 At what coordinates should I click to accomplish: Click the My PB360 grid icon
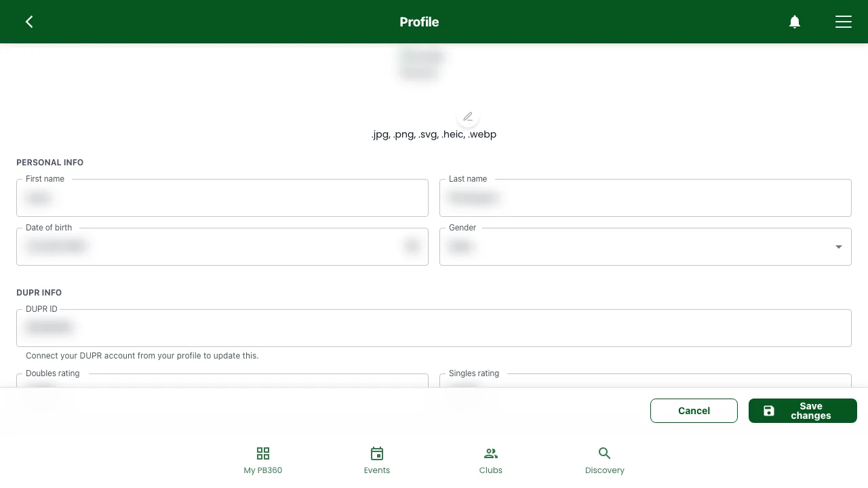[263, 453]
